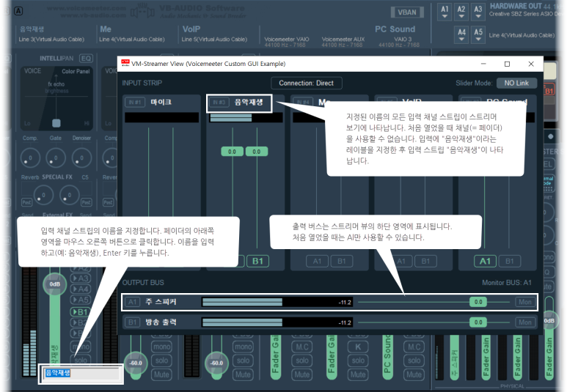Toggle A1 bus on the VoIP streamer strip
This screenshot has width=567, height=392.
tap(401, 262)
